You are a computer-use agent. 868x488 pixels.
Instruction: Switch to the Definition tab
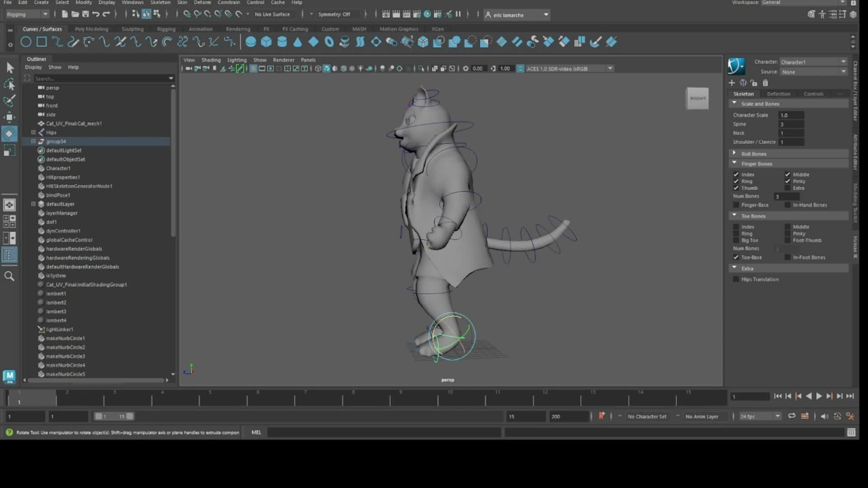coord(779,94)
